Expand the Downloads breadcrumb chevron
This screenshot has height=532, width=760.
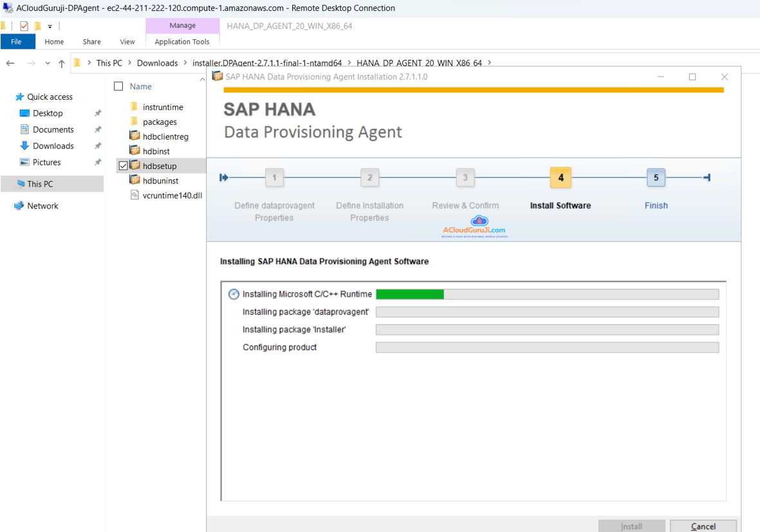pos(185,63)
